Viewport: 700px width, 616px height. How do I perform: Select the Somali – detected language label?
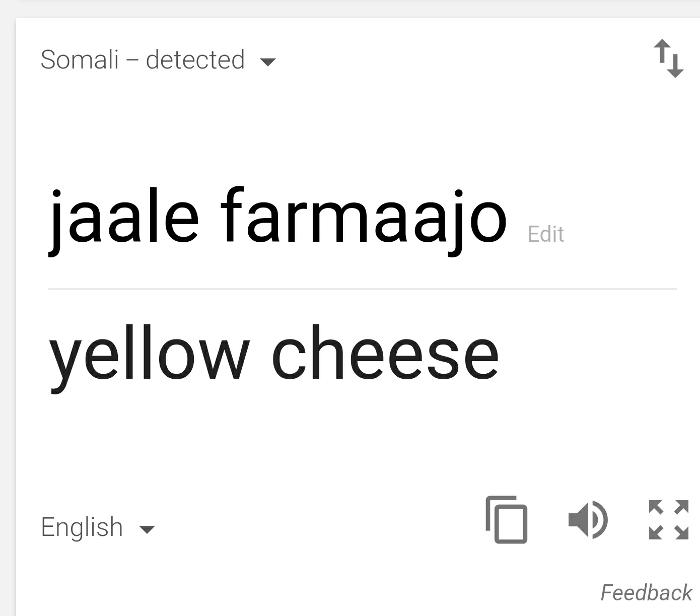pyautogui.click(x=143, y=59)
